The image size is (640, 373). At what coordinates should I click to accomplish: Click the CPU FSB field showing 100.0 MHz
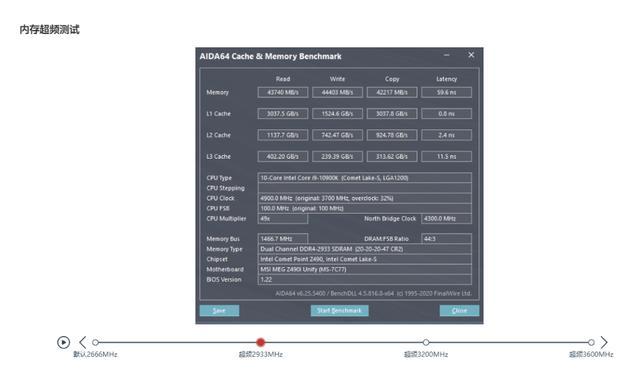(364, 208)
